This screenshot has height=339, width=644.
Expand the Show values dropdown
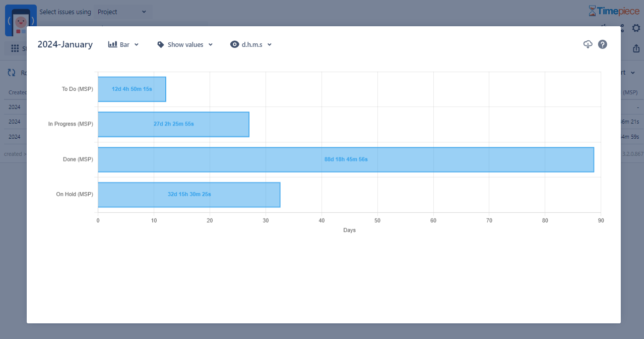click(185, 44)
